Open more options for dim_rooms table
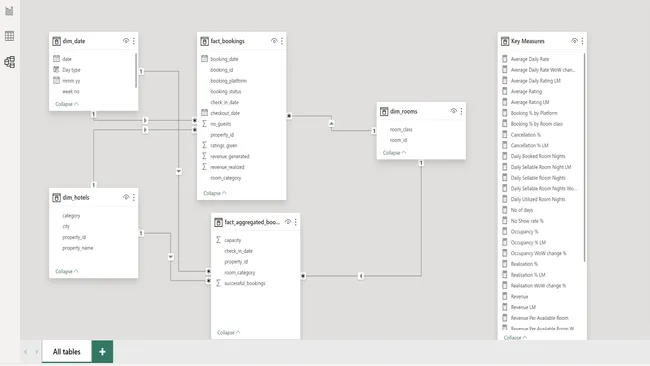Screen dimensions: 650x366 [x=461, y=111]
